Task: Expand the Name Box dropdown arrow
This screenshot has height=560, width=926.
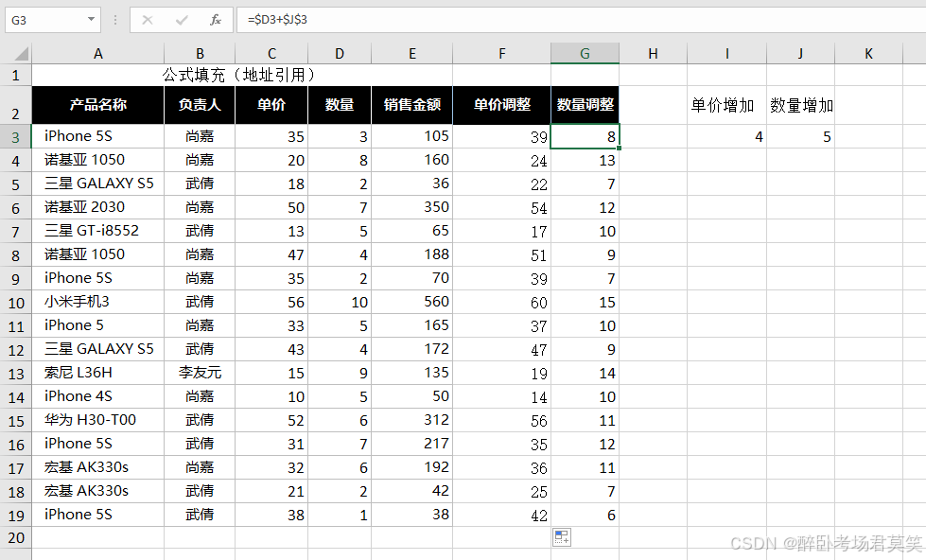Action: (x=91, y=20)
